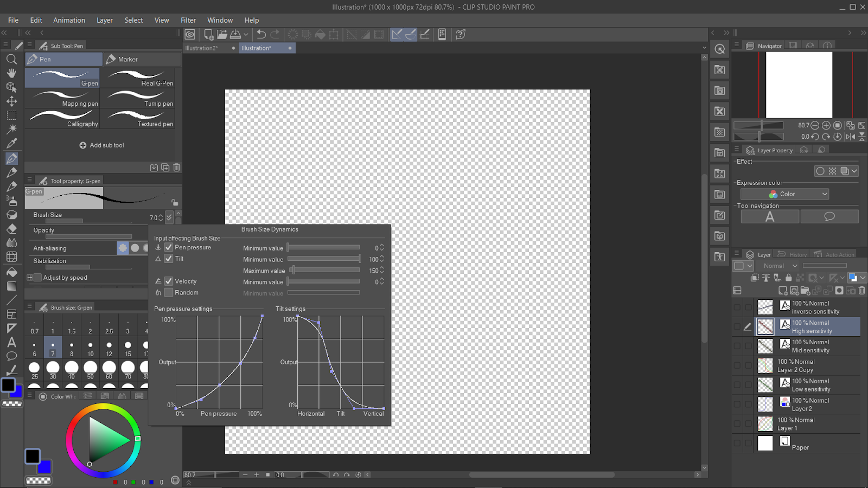Select the Mid sensitivity layer thumbnail

coord(765,346)
